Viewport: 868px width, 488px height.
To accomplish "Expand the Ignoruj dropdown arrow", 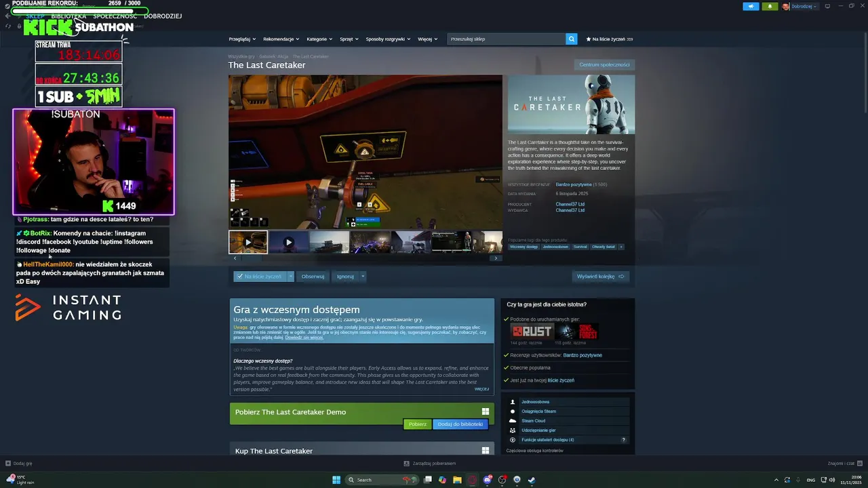I will pos(363,277).
